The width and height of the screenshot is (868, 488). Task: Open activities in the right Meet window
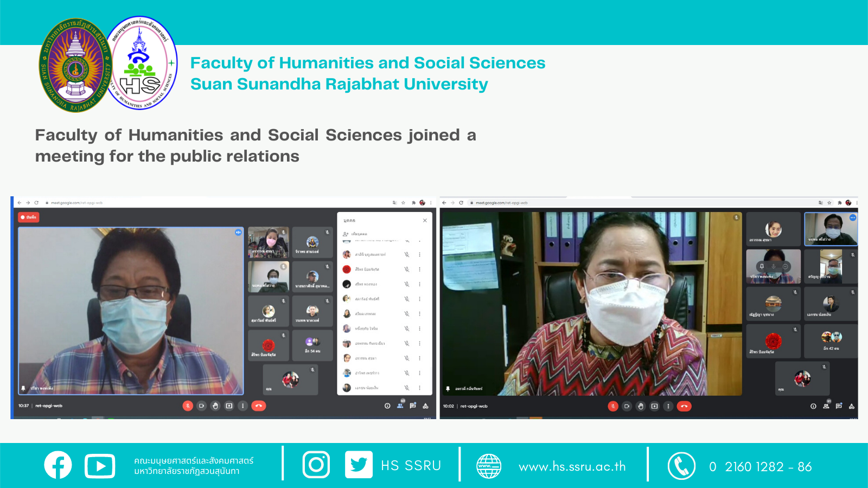[x=852, y=406]
